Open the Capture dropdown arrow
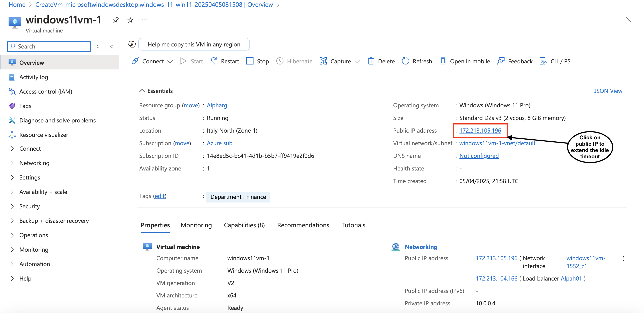The image size is (644, 313). [358, 62]
